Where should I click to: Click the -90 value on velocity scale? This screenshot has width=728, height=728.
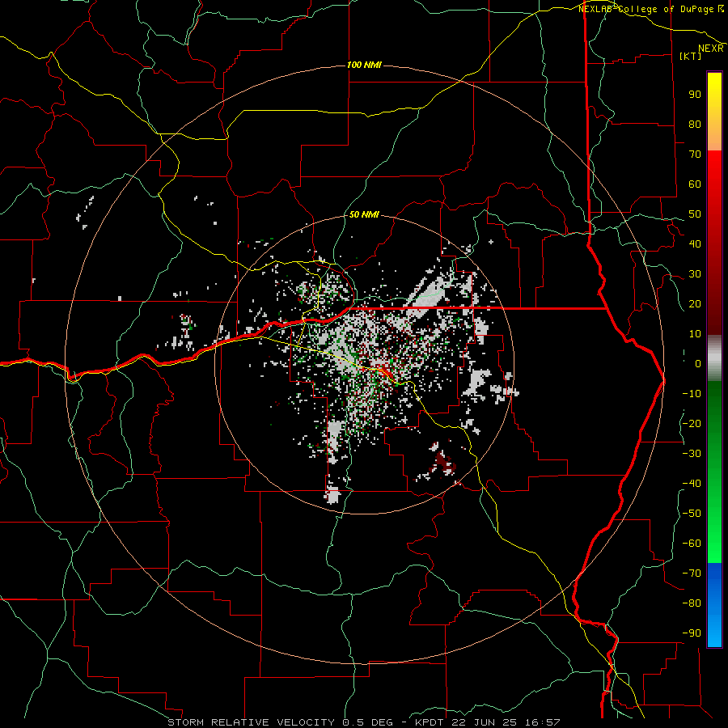692,633
